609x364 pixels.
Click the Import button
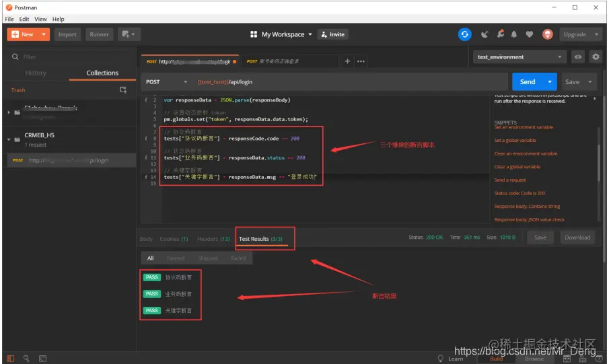(67, 34)
